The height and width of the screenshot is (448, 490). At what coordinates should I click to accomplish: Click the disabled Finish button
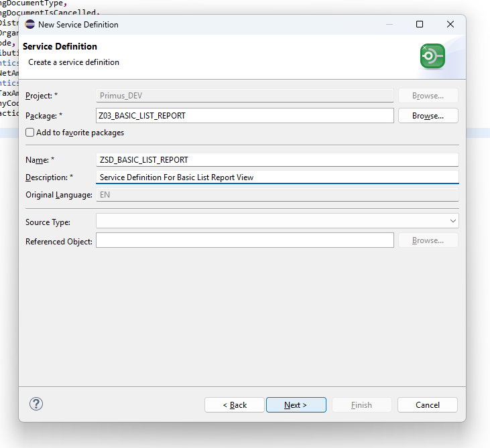361,405
